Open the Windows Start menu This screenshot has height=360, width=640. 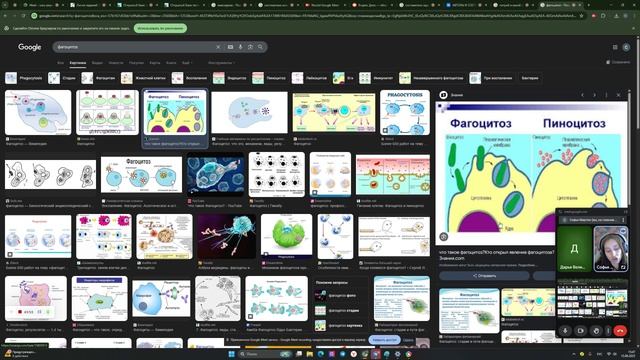point(231,354)
